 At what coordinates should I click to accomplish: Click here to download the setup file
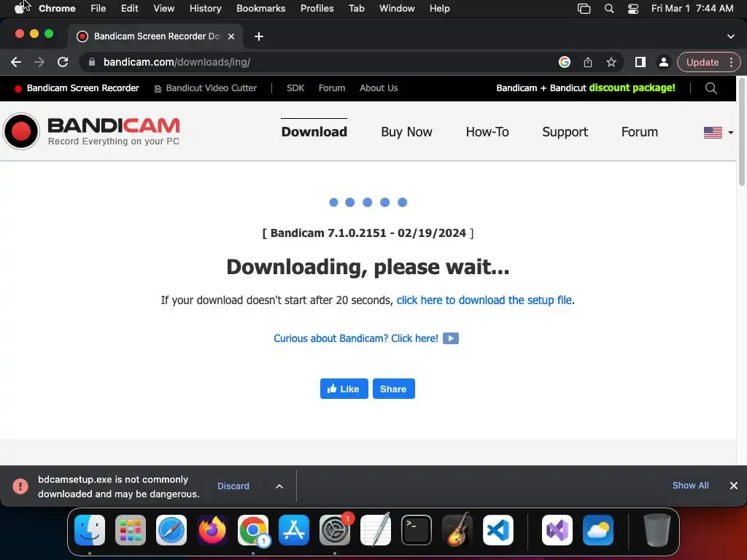[x=484, y=300]
